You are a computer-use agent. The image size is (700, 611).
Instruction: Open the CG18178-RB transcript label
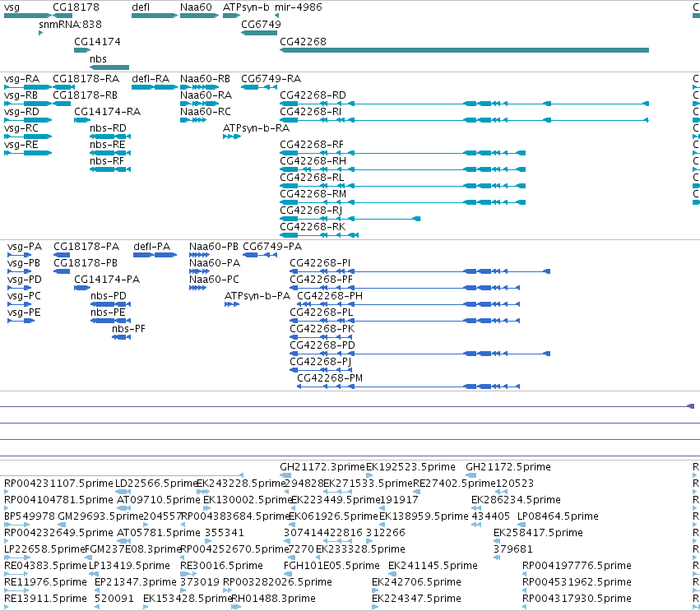[86, 95]
